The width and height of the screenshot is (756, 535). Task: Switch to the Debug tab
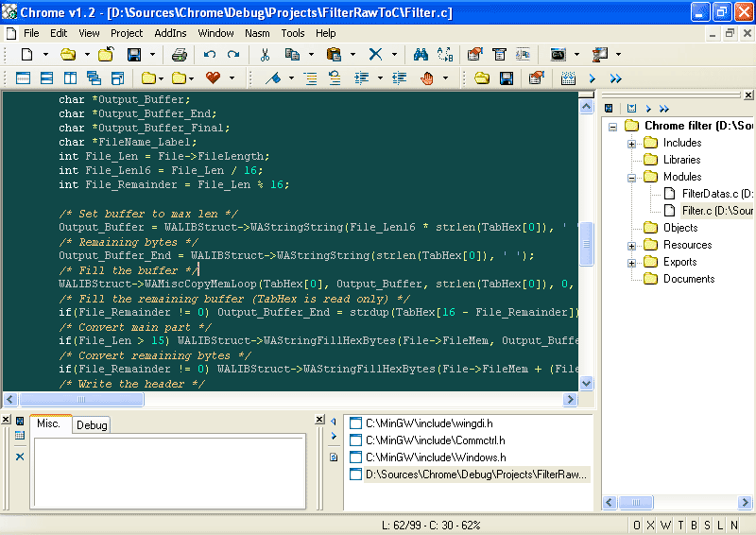92,425
